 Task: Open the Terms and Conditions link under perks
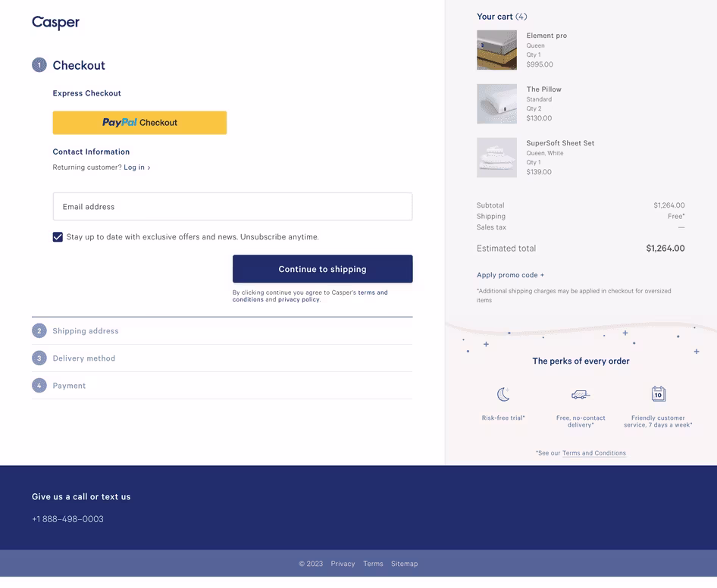coord(594,453)
